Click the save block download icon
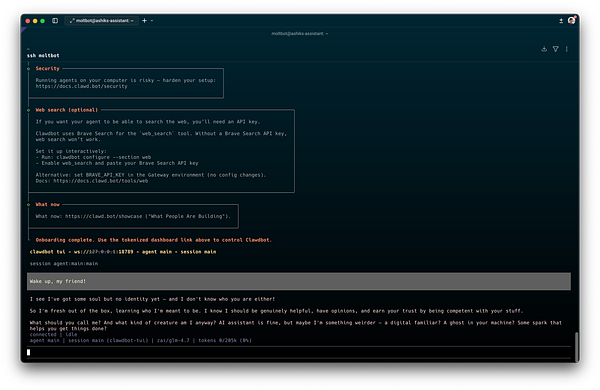This screenshot has width=600, height=390. tap(544, 49)
